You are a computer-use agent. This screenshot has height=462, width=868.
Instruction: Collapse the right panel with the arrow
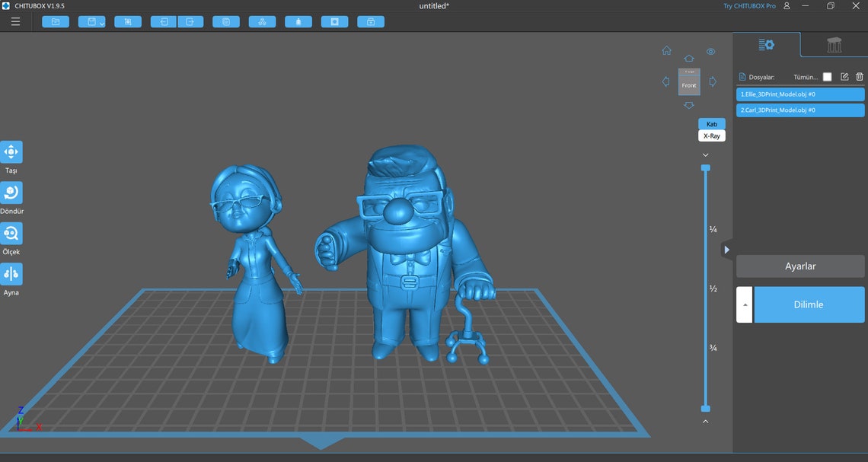[726, 249]
